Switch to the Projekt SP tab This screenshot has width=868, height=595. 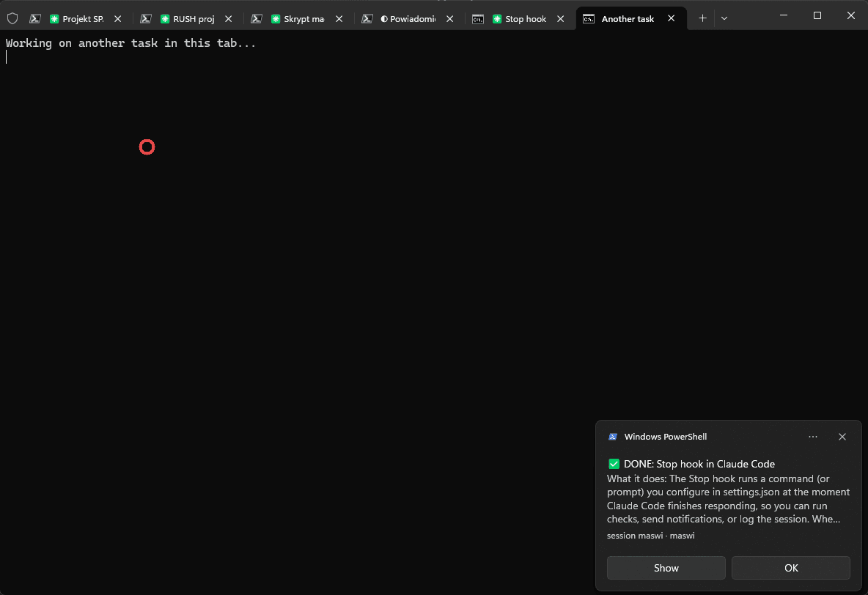[x=76, y=19]
